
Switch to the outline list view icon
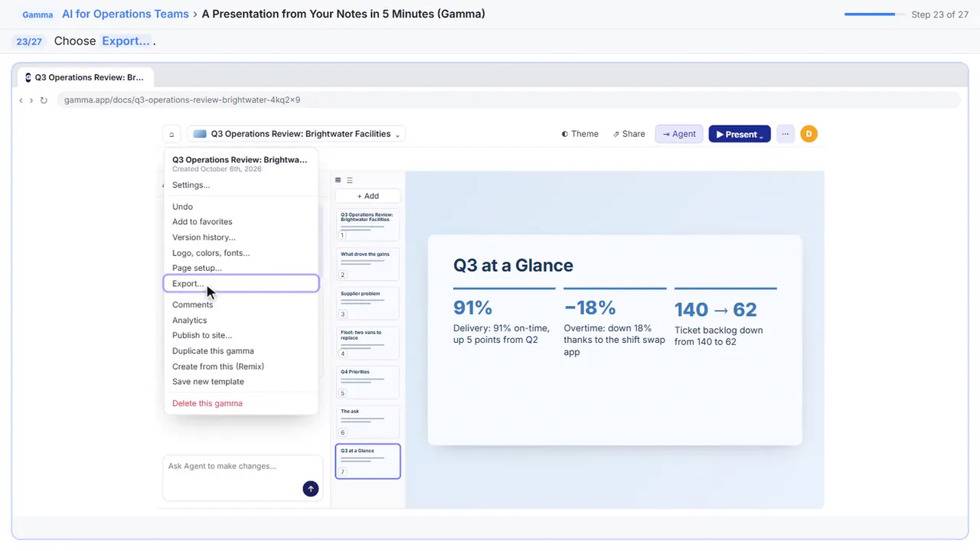pos(350,181)
